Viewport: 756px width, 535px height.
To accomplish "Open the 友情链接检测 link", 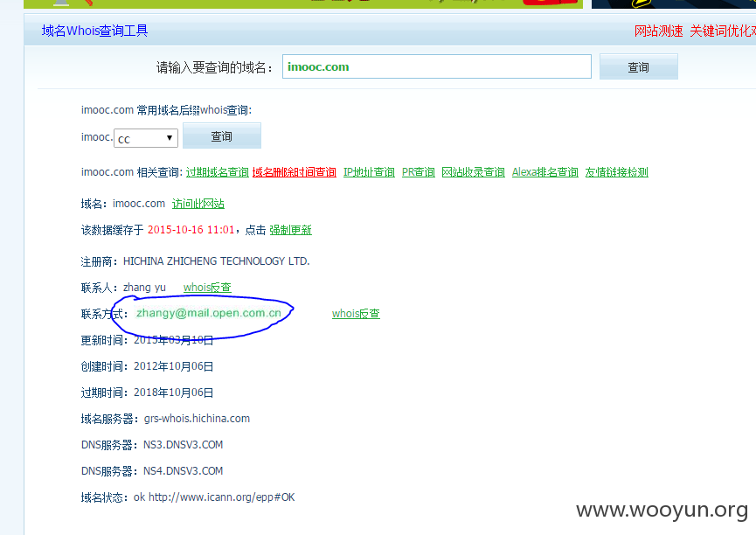I will point(617,172).
